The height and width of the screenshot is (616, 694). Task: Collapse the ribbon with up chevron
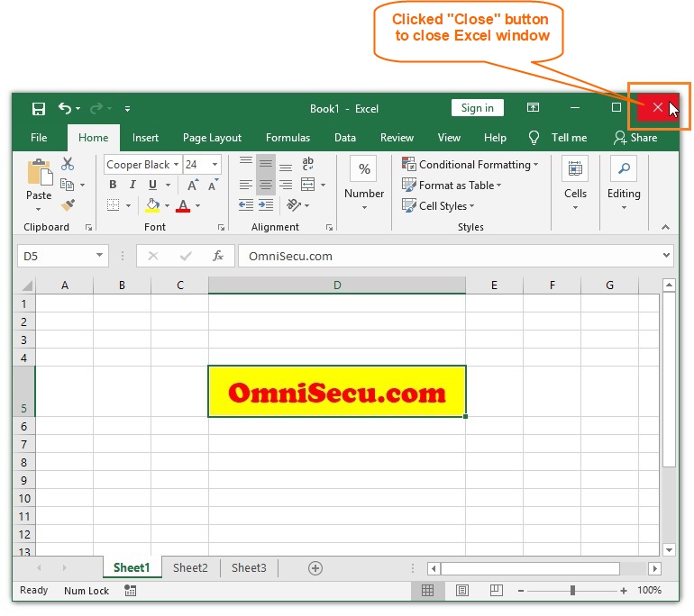tap(665, 227)
